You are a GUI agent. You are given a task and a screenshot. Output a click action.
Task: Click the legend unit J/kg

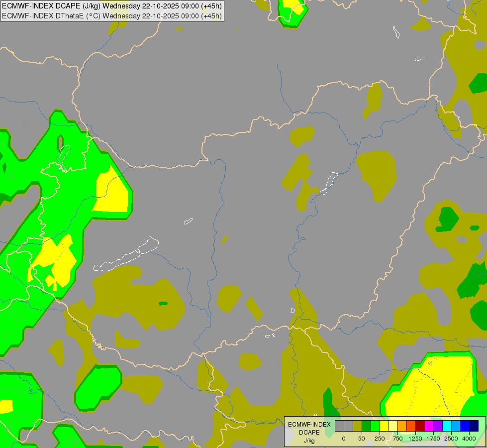[309, 441]
